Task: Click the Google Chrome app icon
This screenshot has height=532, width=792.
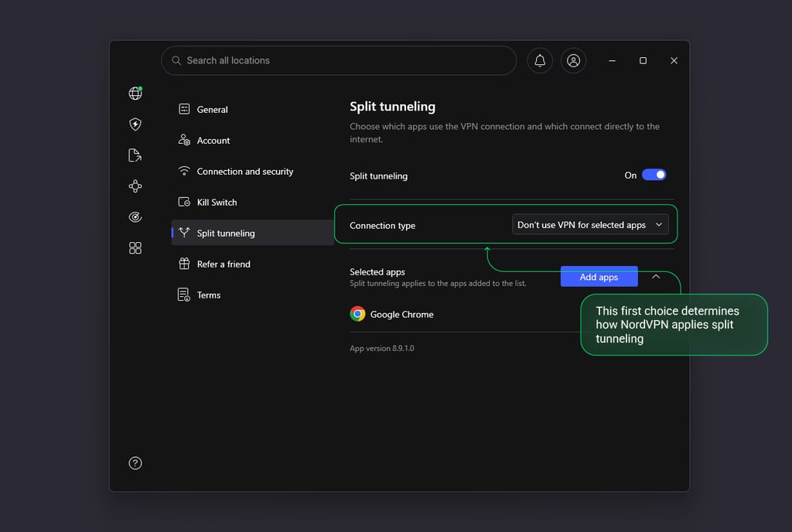Action: point(357,314)
